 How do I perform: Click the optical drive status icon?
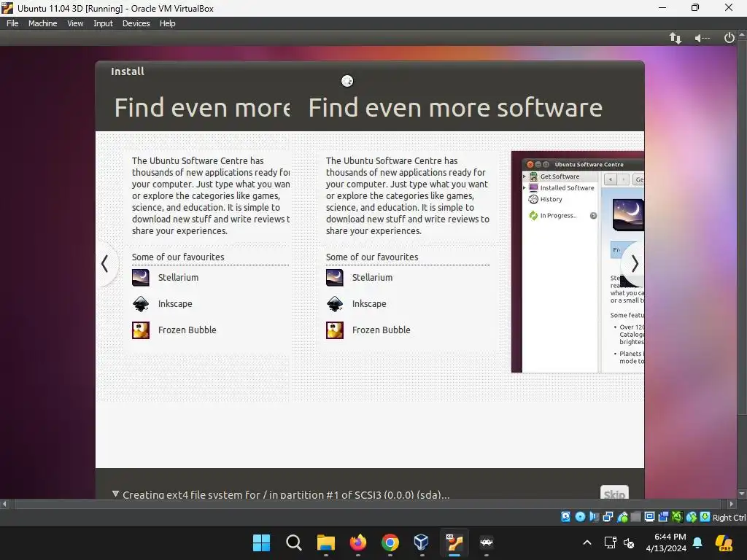(580, 517)
